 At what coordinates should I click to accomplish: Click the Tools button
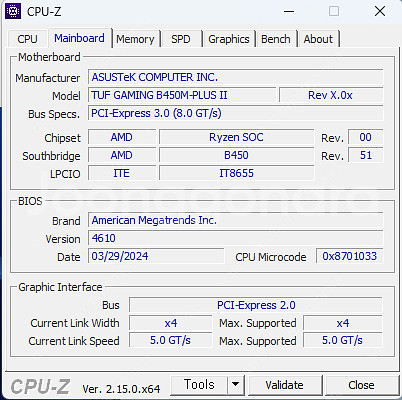[199, 385]
